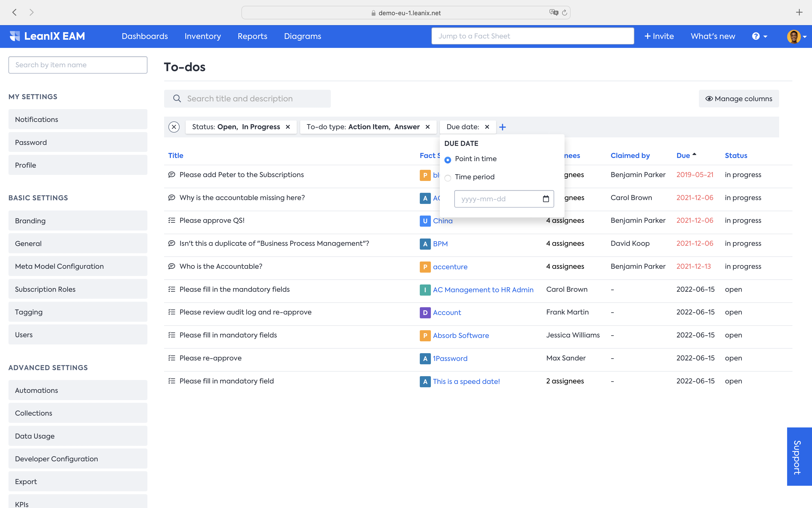Click the browser address bar URL
Screen dimensions: 812x508
pyautogui.click(x=409, y=13)
